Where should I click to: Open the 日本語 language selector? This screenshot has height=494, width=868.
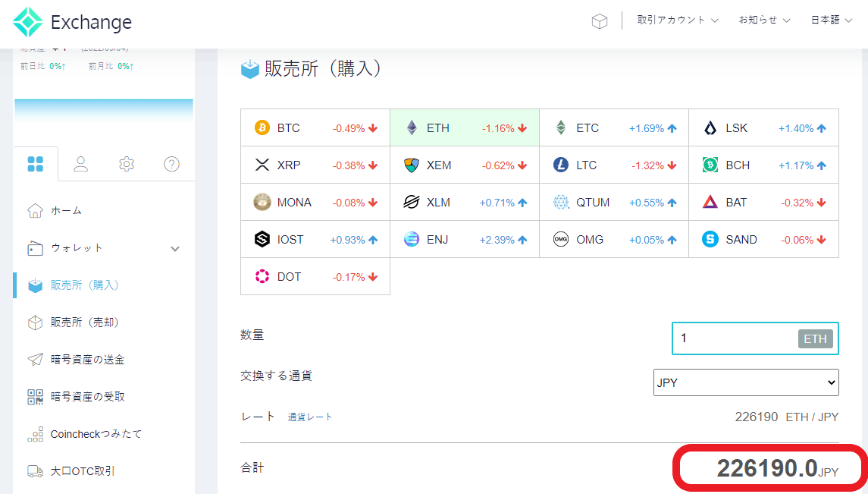click(832, 20)
